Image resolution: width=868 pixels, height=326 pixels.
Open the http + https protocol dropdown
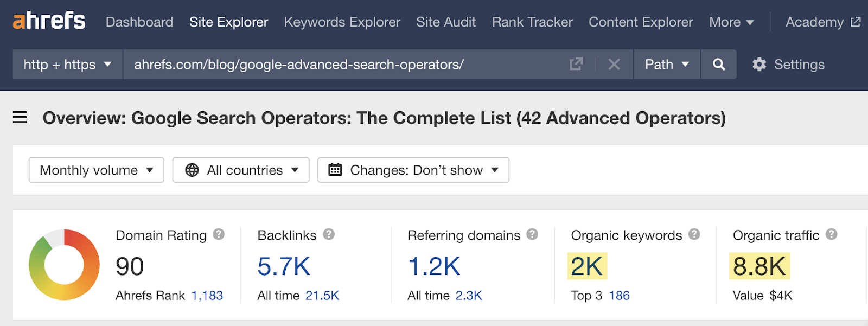tap(68, 65)
